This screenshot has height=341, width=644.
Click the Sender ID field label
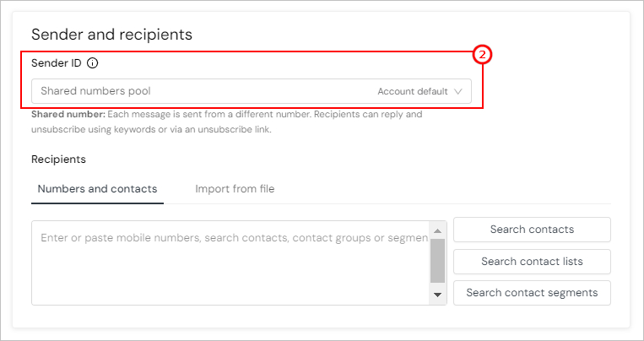click(56, 62)
